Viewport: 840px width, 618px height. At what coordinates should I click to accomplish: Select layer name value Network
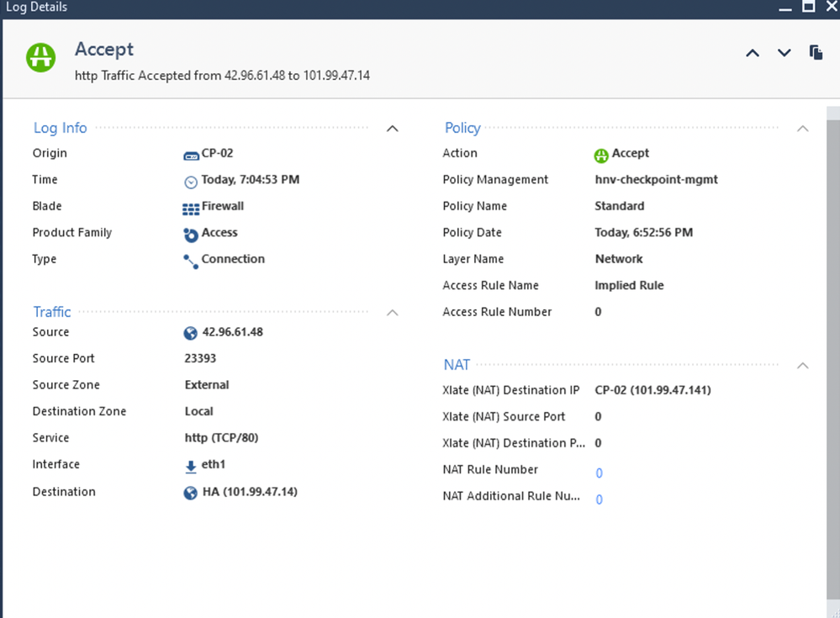pos(619,259)
